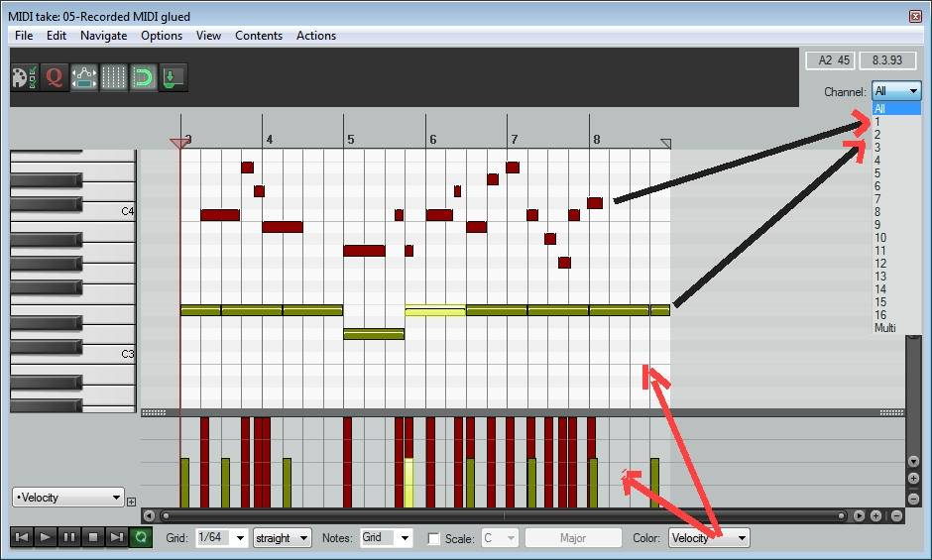Add CC lane with small plus icon
The image size is (932, 560).
pyautogui.click(x=131, y=502)
